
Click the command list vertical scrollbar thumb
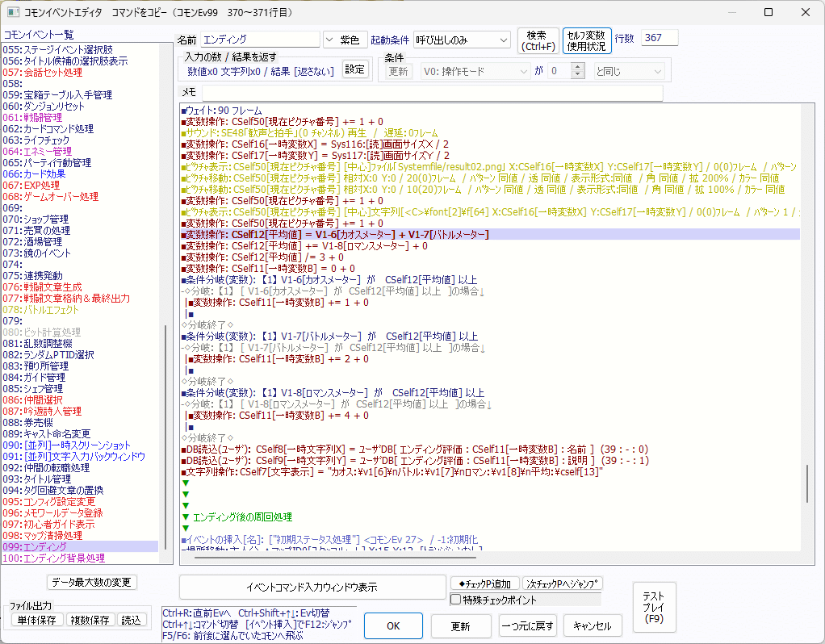point(807,484)
